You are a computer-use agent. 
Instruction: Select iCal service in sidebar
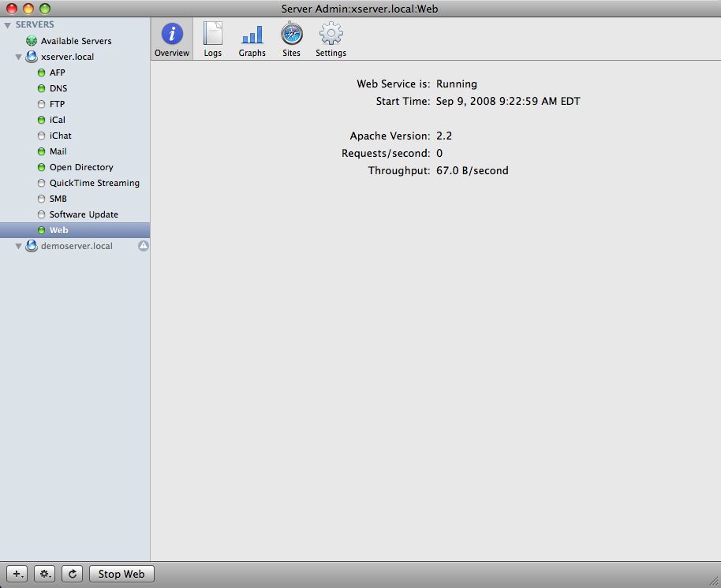[x=58, y=120]
